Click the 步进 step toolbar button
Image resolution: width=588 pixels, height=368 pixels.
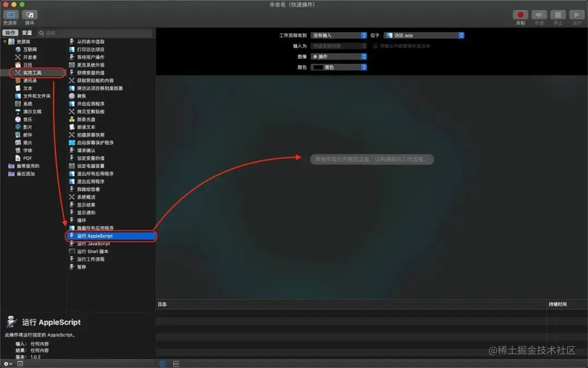[x=539, y=15]
